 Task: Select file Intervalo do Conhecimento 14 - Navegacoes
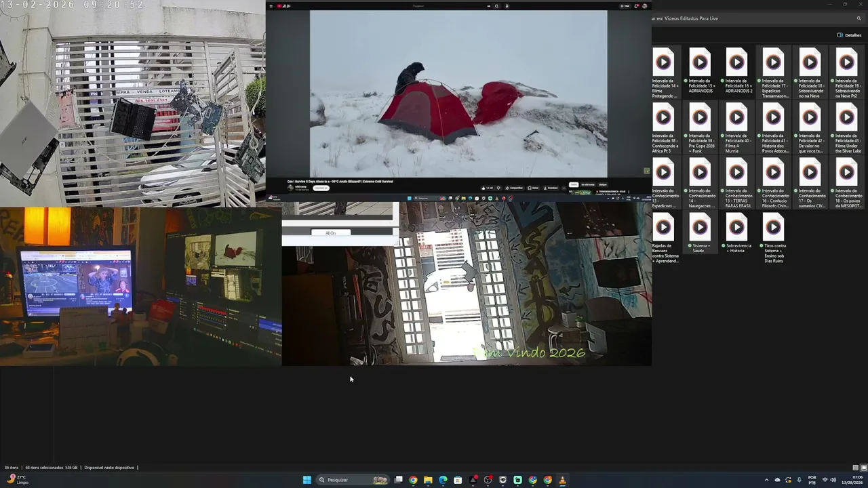pos(701,182)
